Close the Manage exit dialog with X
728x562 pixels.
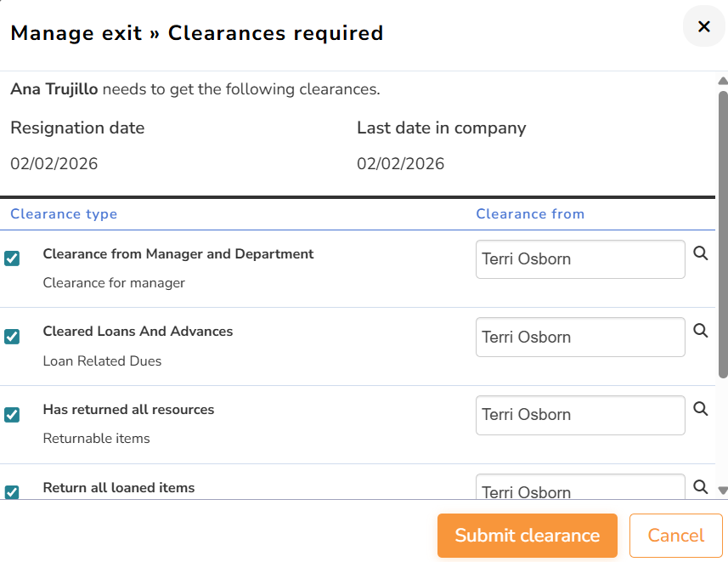703,26
